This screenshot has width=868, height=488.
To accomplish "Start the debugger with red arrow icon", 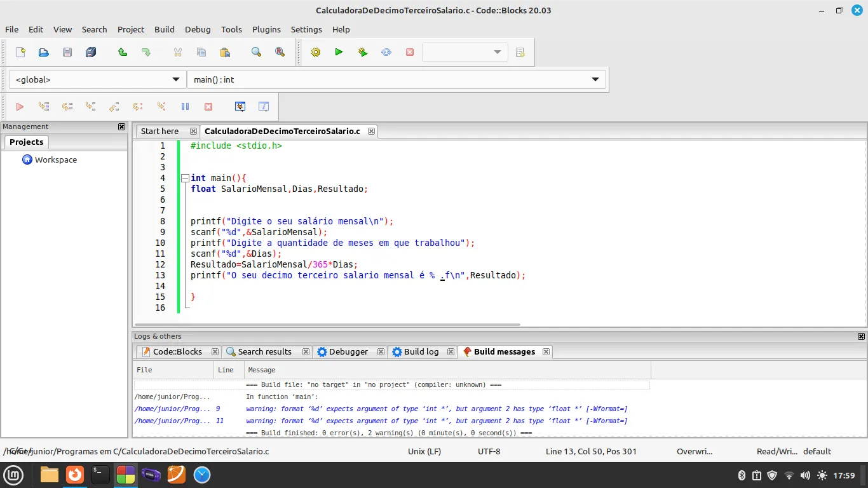I will 20,107.
